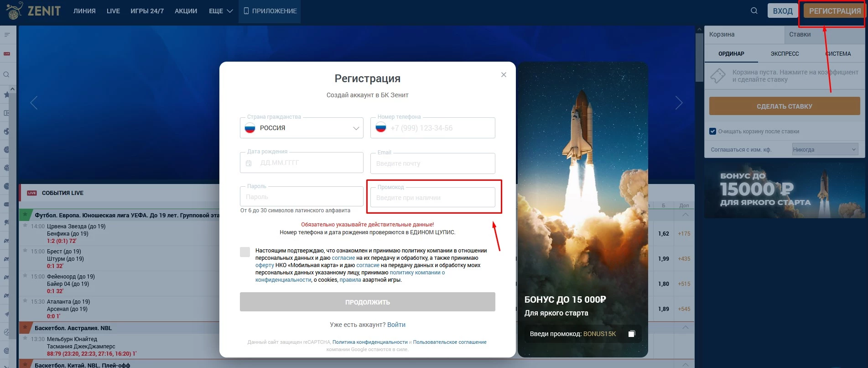The image size is (868, 368).
Task: Open +175 additional markets
Action: [x=684, y=234]
